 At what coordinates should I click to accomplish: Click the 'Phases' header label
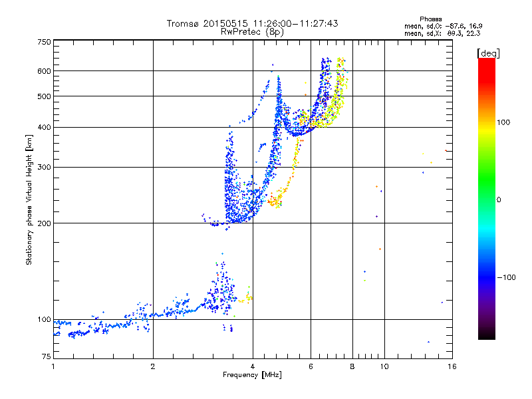click(430, 19)
